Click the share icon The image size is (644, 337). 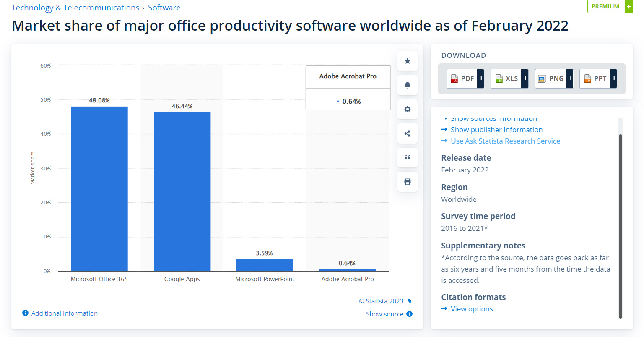407,133
